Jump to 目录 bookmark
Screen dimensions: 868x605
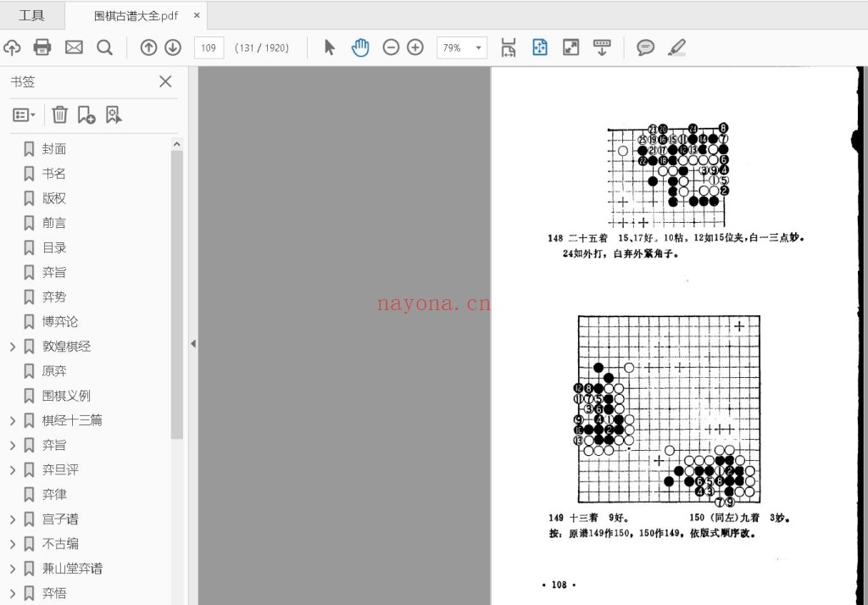click(x=54, y=248)
